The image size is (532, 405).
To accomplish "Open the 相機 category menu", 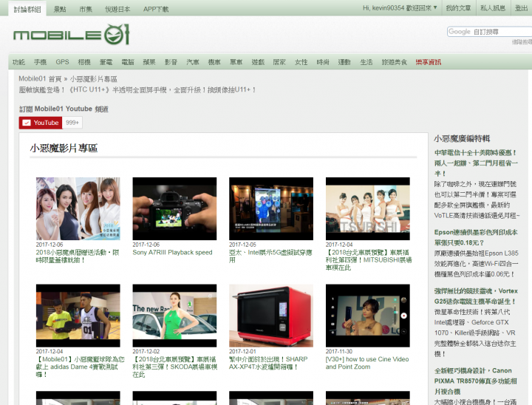I will (84, 62).
